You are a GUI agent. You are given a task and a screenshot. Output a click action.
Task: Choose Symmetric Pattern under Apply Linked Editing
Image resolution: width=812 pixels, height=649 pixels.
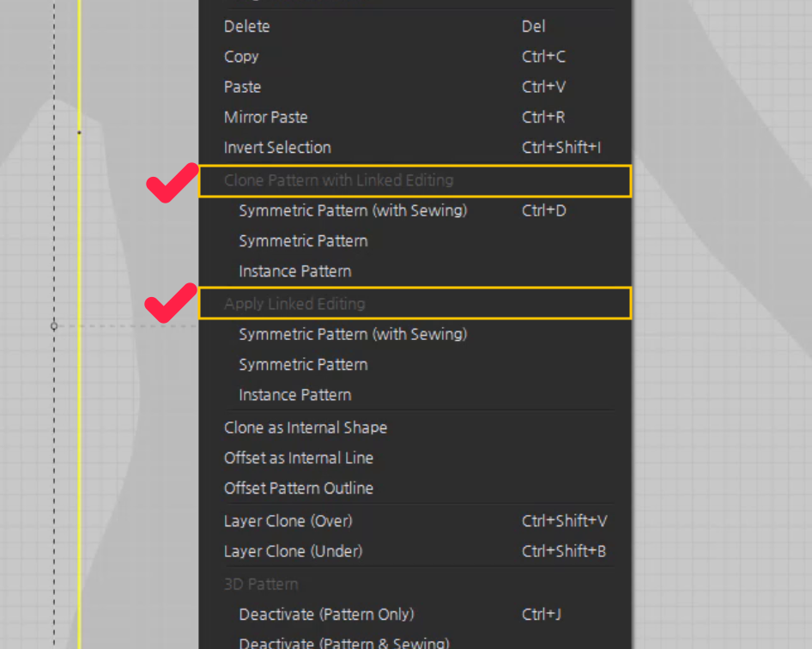(415, 365)
